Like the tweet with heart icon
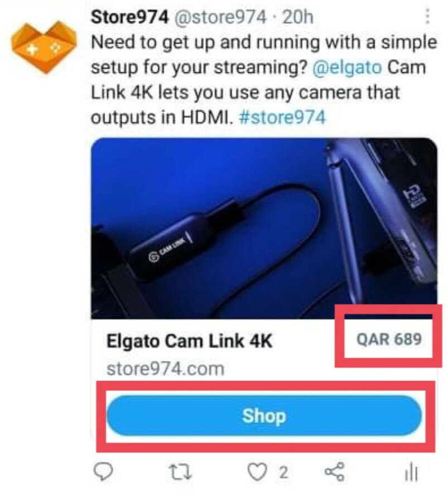Screen dimensions: 448x495 click(x=257, y=472)
